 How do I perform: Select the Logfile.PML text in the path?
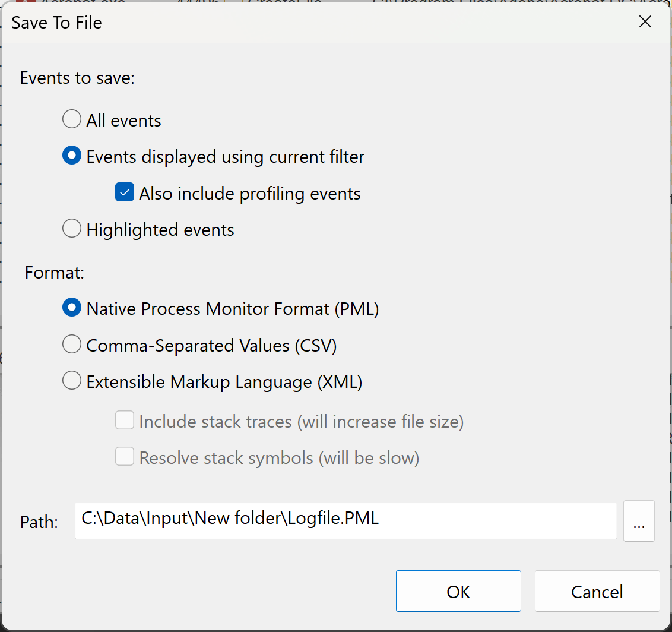(332, 518)
